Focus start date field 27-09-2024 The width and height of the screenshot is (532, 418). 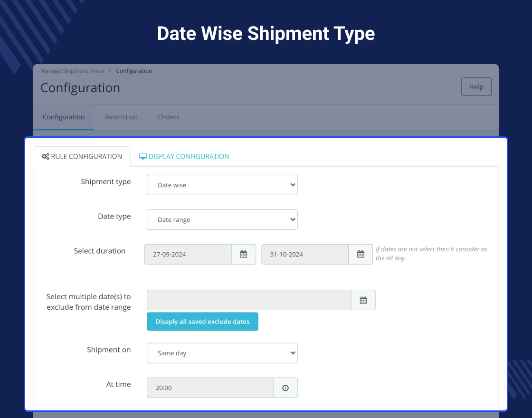coord(188,254)
